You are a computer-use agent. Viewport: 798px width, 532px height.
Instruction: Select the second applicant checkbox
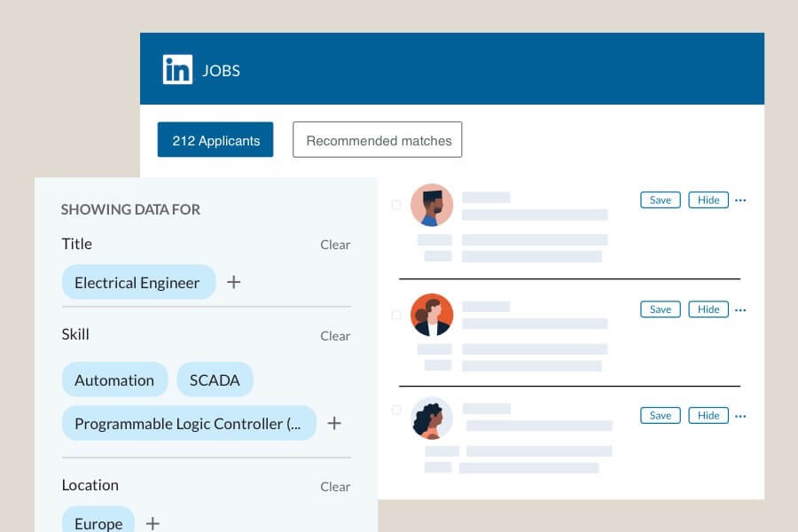click(x=396, y=315)
